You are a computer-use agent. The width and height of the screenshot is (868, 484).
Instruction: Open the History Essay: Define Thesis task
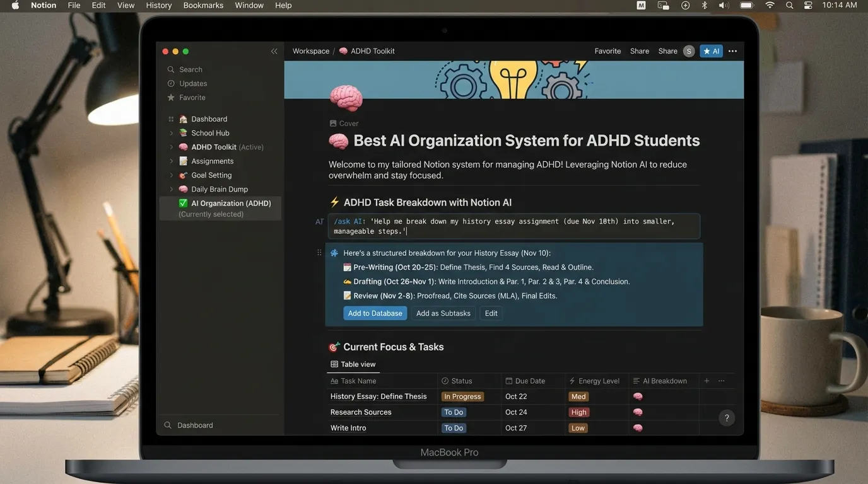click(x=378, y=396)
